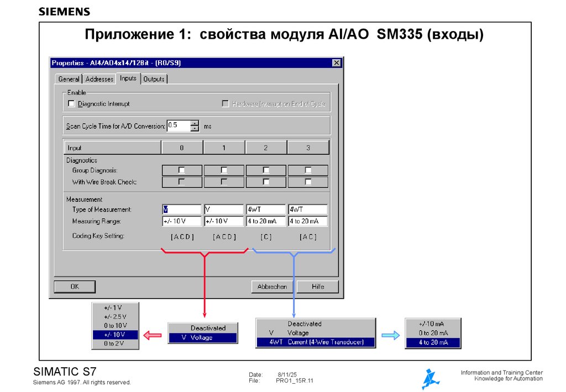Click the SIEMENS wordmark at top left

coord(64,11)
